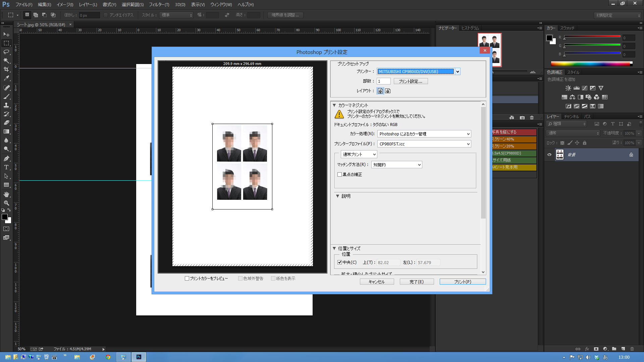Uncheck the 中央(C) center checkbox
This screenshot has width=644, height=362.
(339, 262)
